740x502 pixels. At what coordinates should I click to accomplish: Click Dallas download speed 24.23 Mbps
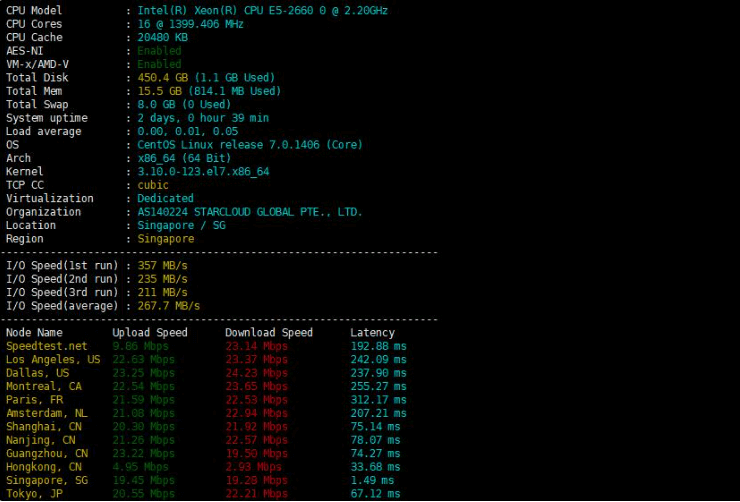pyautogui.click(x=256, y=373)
